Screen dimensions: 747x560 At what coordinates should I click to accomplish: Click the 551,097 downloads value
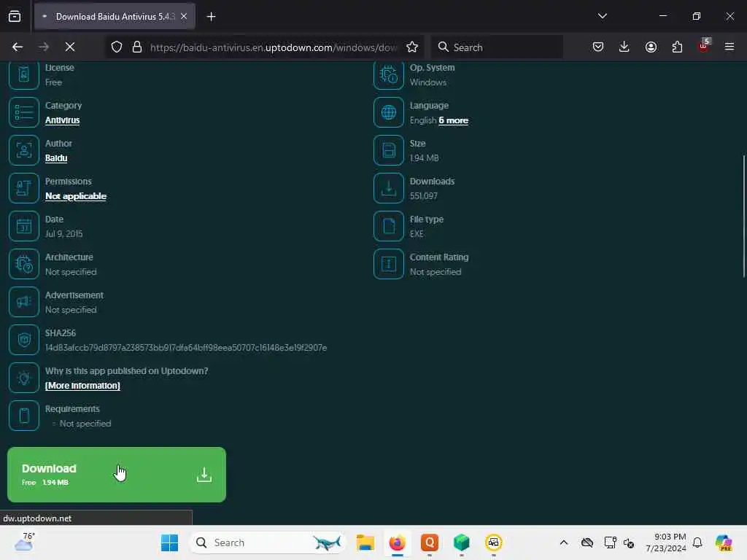(424, 195)
